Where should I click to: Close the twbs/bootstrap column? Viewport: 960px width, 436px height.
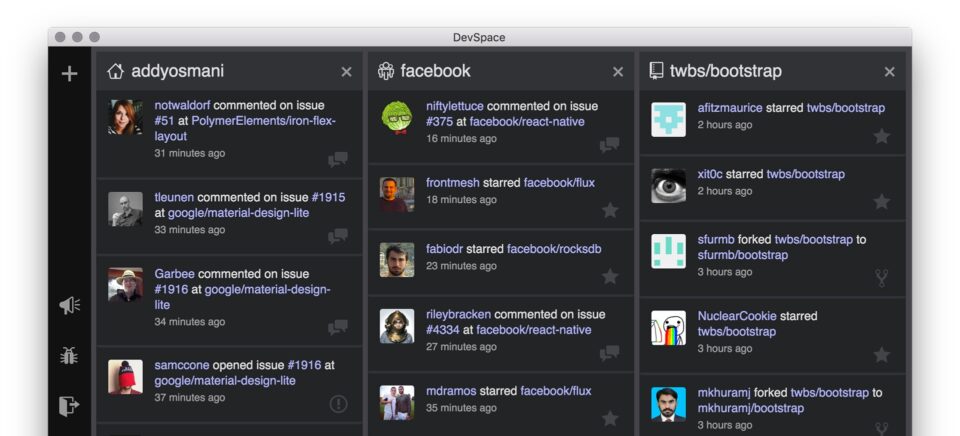pos(890,72)
